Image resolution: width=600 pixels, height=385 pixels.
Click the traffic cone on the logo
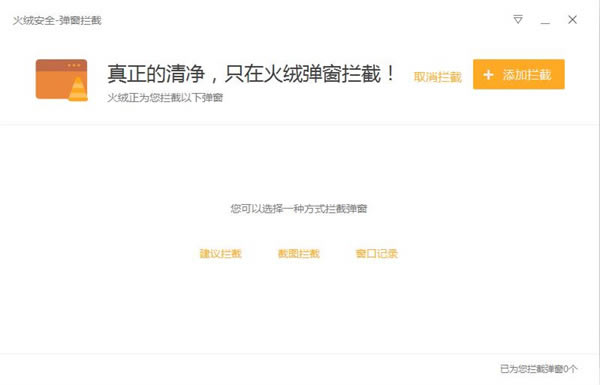(78, 89)
